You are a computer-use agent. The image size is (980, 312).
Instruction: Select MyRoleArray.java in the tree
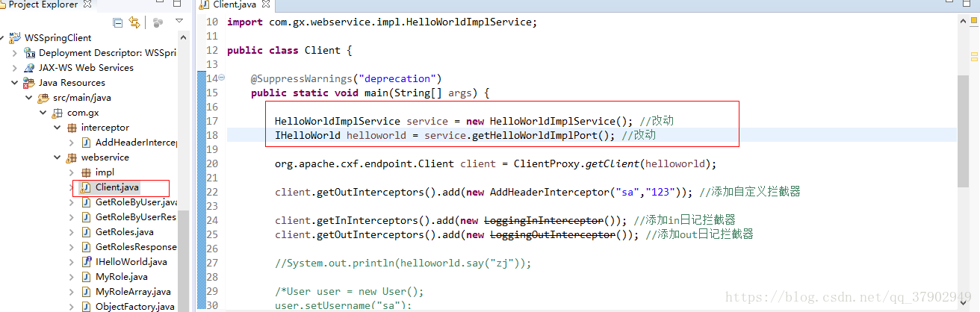click(x=132, y=292)
